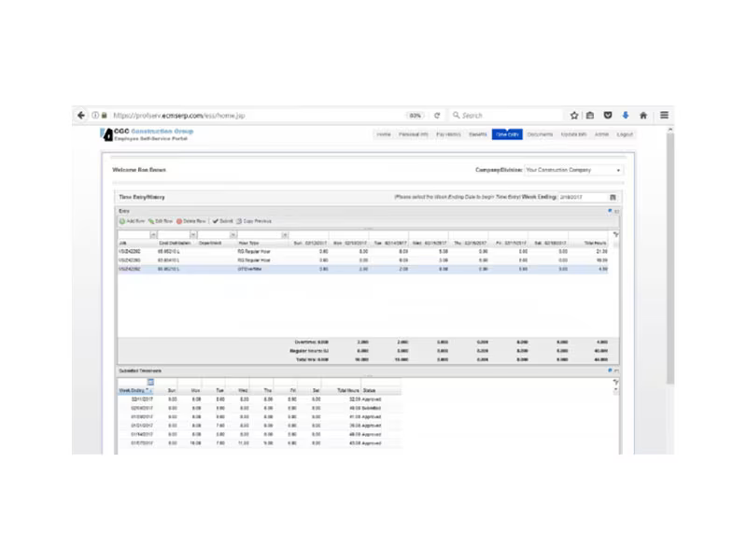Screen dimensions: 747x560
Task: Click the CGC Construction Group logo
Action: point(147,134)
